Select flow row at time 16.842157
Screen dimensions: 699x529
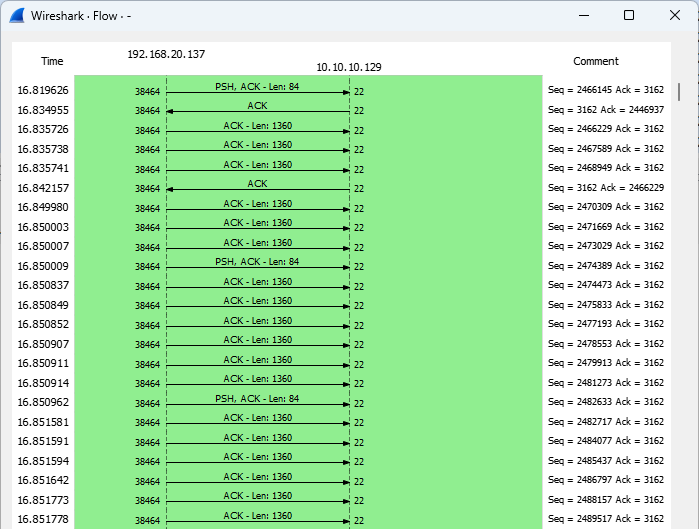[x=341, y=188]
